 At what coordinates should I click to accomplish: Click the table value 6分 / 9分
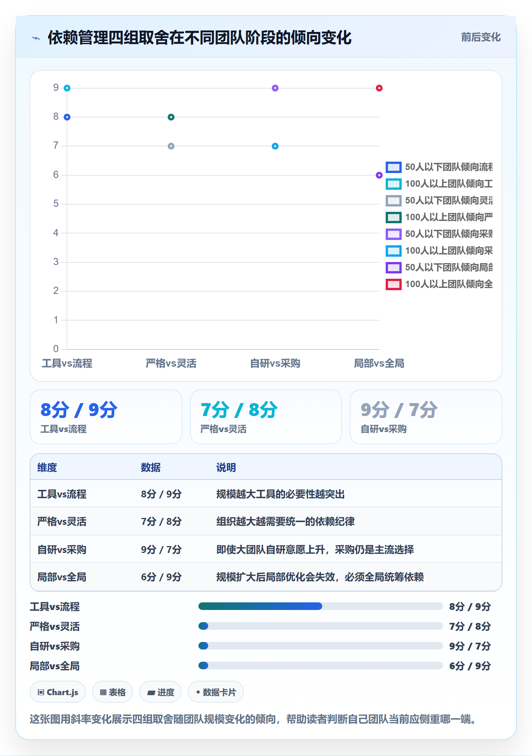click(161, 577)
